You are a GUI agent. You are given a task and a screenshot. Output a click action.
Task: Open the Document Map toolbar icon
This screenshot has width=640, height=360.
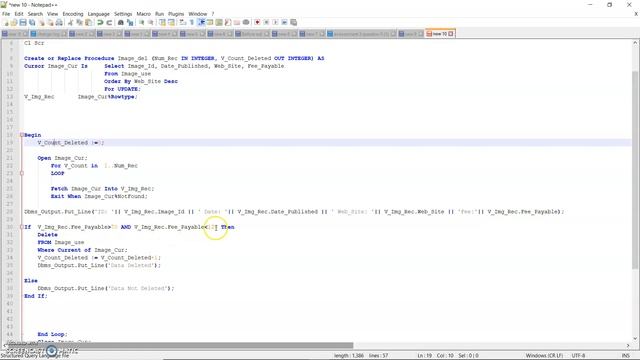point(219,22)
